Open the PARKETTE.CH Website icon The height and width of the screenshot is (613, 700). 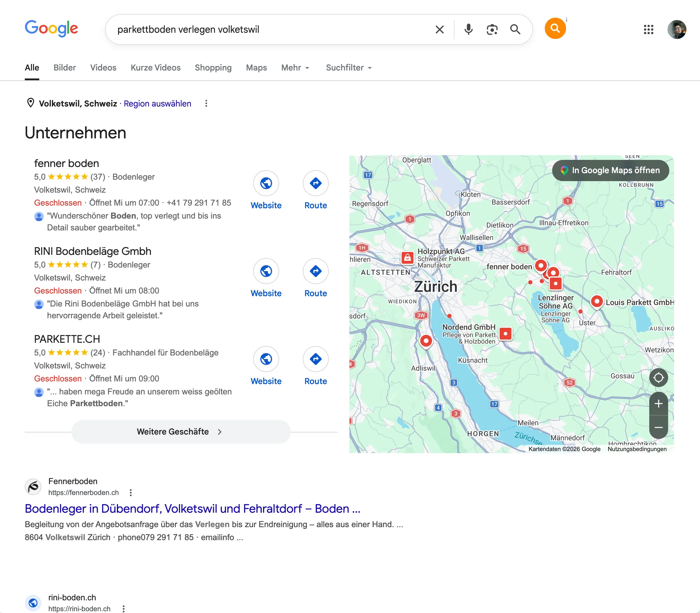[x=266, y=359]
